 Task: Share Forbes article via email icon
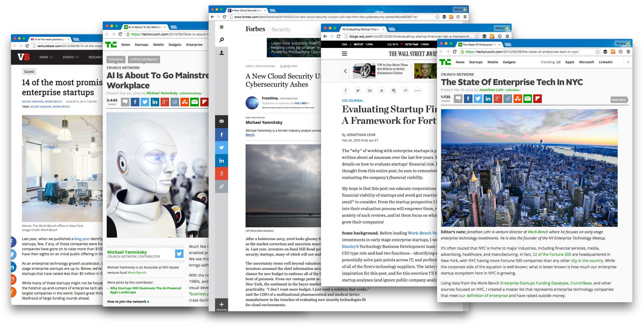[x=222, y=121]
